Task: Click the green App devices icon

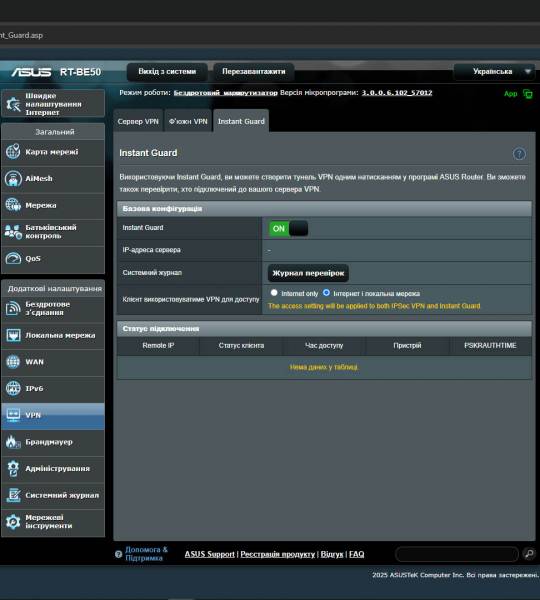Action: (528, 94)
